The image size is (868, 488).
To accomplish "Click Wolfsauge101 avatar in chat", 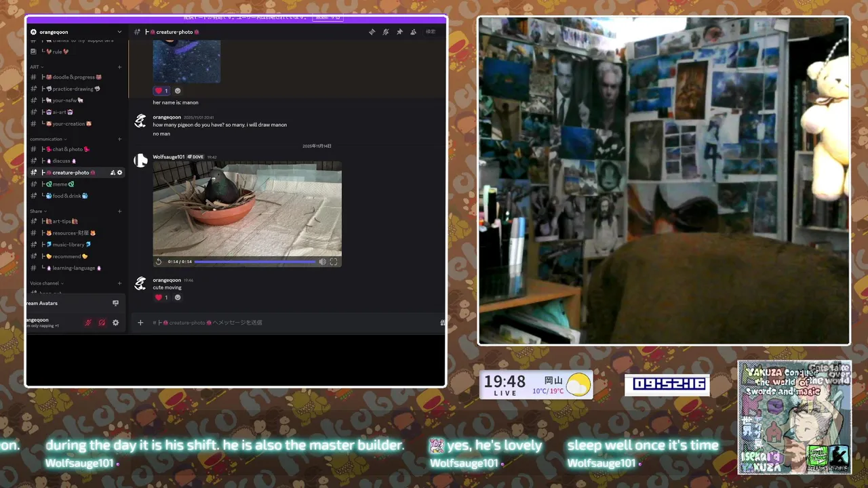I will point(140,161).
